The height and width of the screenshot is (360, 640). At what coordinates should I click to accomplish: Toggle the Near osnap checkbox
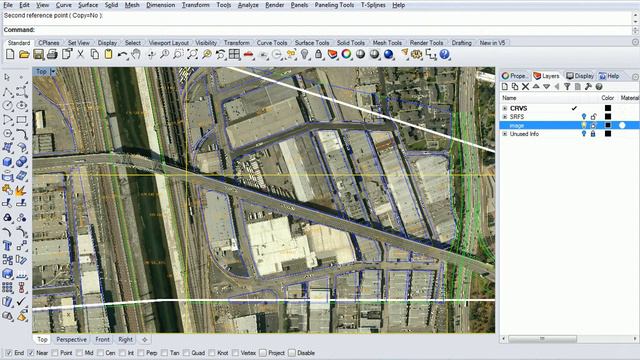pos(31,353)
